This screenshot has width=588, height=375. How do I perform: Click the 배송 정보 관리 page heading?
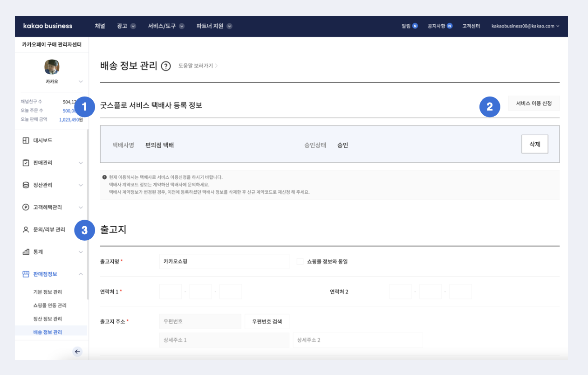click(129, 66)
